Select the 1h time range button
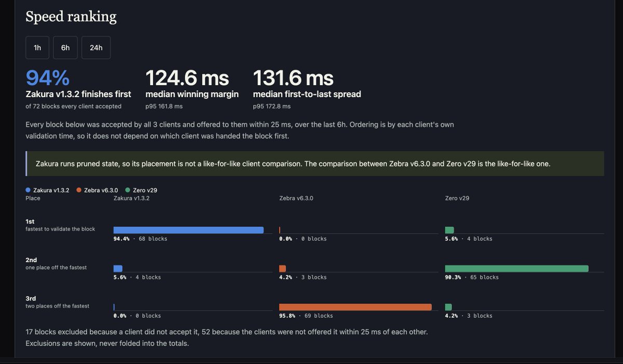623x364 pixels. click(37, 48)
